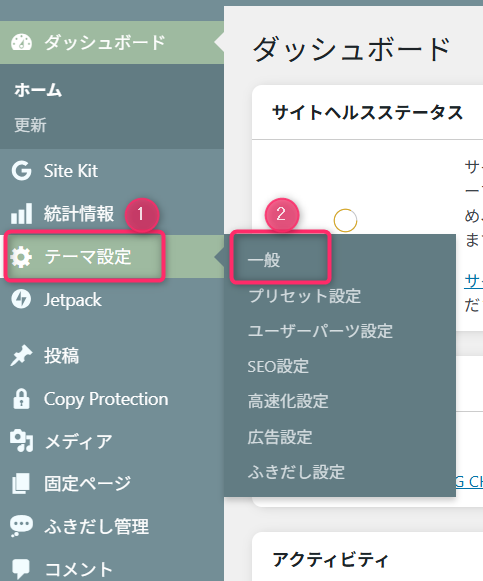The height and width of the screenshot is (581, 483).
Task: Click the テーマ設定 gear icon
Action: [x=21, y=257]
